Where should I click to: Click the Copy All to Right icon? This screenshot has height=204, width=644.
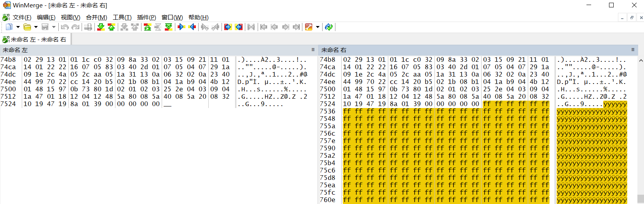(228, 27)
